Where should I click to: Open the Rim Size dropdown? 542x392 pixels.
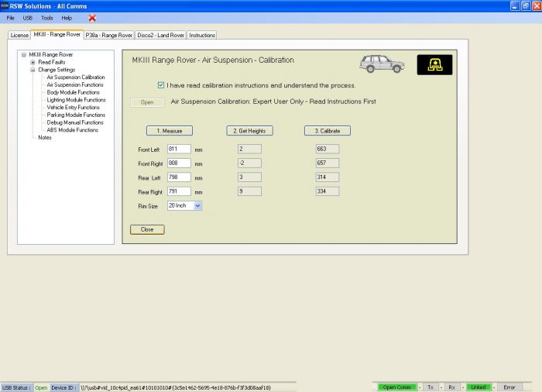point(197,206)
